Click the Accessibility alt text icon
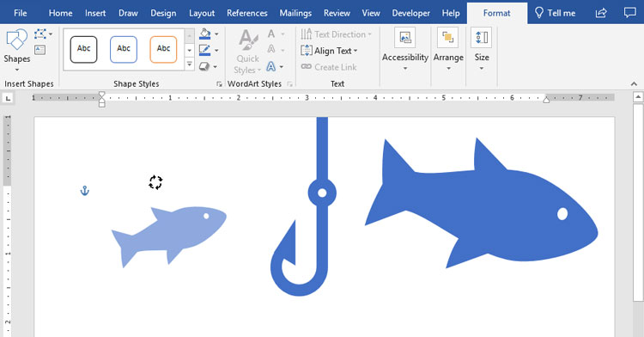Viewport: 644px width, 337px height. coord(405,38)
